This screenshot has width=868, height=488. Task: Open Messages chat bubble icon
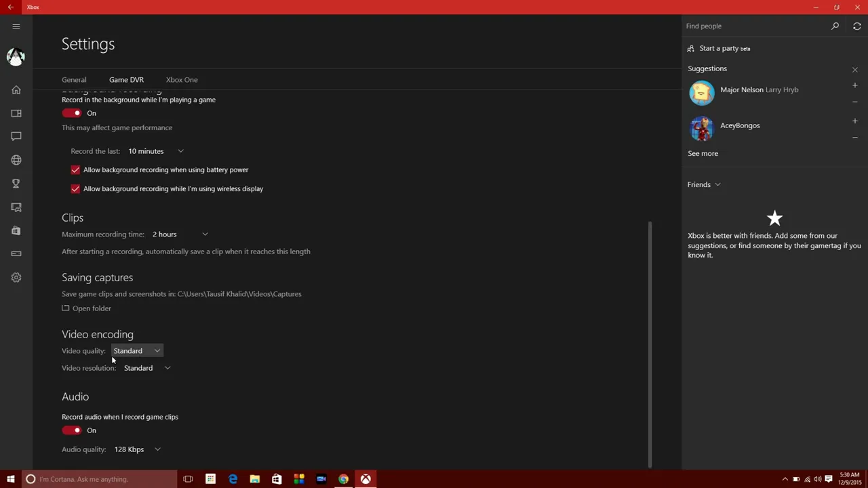tap(16, 136)
